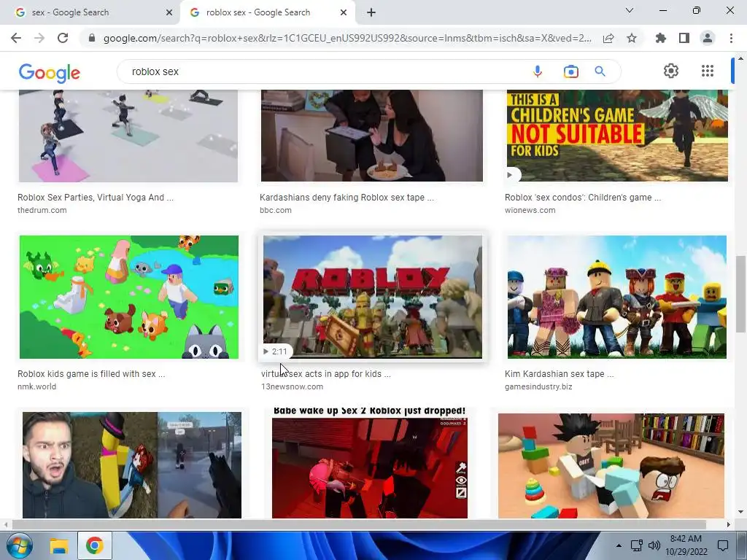Open bbc.com Kardashians thumbnail

click(x=371, y=136)
